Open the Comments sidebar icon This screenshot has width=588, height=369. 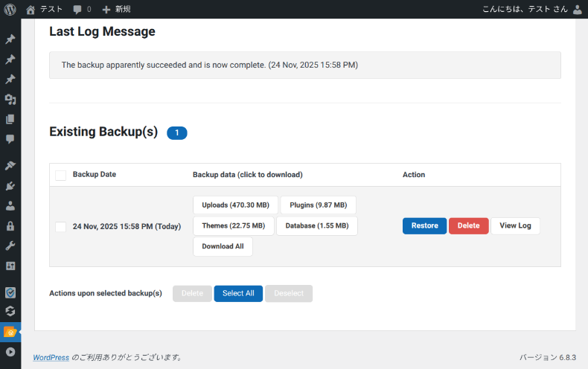tap(10, 139)
